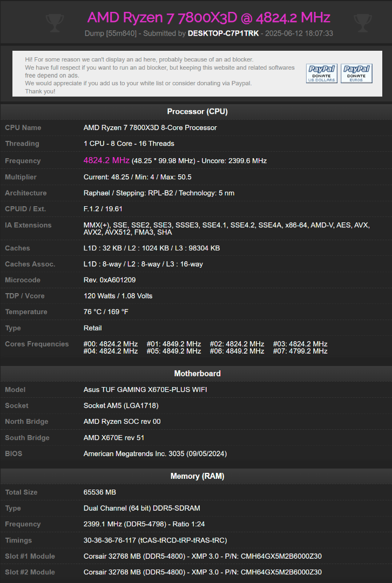This screenshot has width=392, height=583.
Task: Click the PayPal Donate Euros button
Action: coord(357,73)
